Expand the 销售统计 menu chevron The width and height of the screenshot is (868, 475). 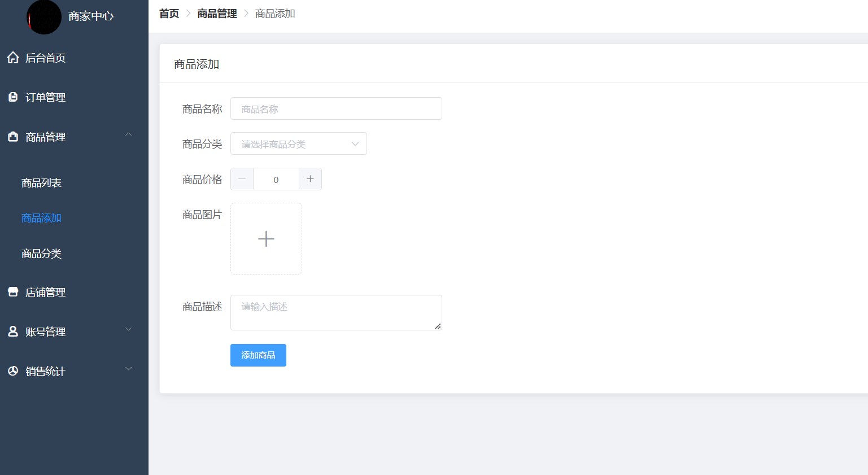pos(129,369)
